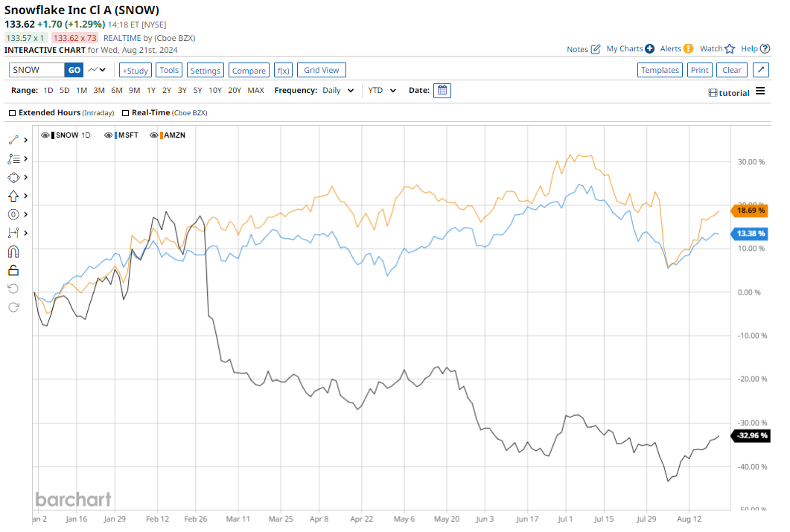
Task: Select the trend line drawing tool
Action: [13, 141]
